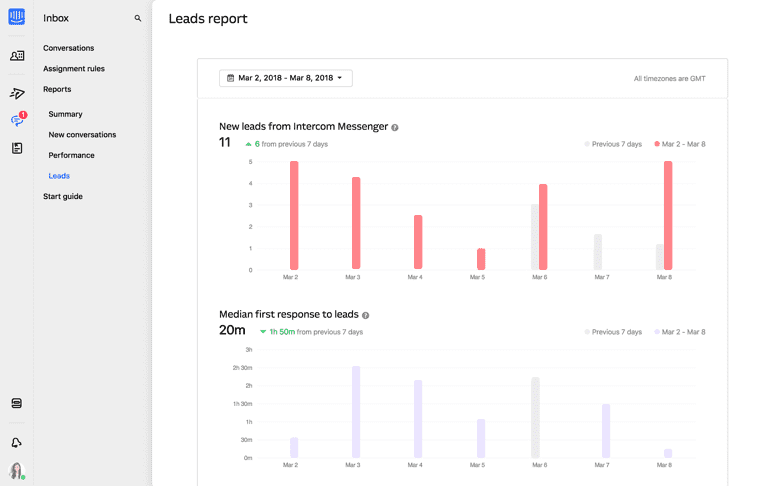
Task: Open the user profile avatar
Action: point(17,470)
